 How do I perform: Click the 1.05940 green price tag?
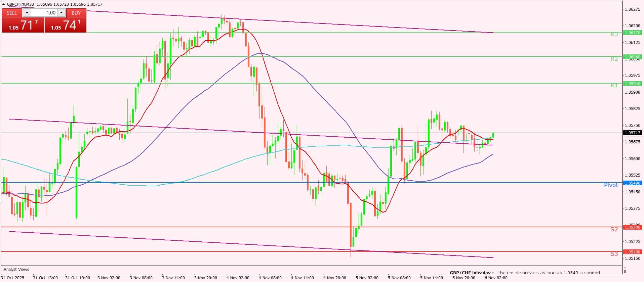pos(632,84)
